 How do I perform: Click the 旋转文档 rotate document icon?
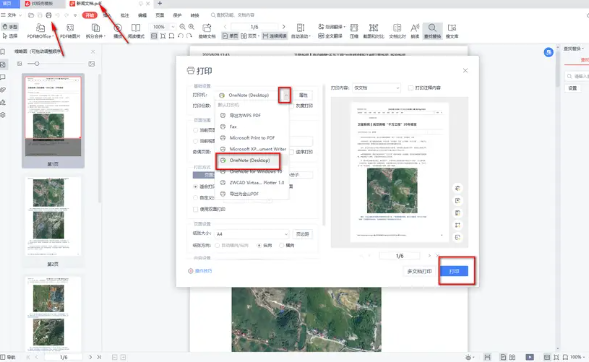pyautogui.click(x=207, y=31)
